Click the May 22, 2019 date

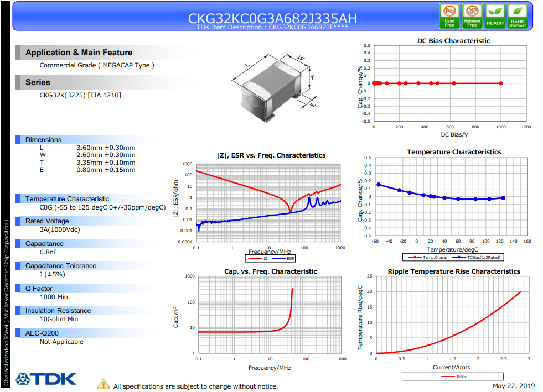514,386
